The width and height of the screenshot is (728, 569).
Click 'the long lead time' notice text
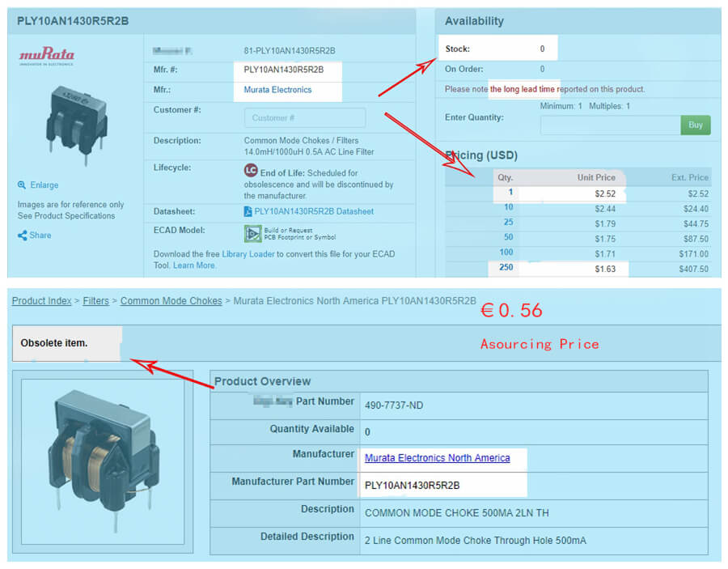[523, 89]
